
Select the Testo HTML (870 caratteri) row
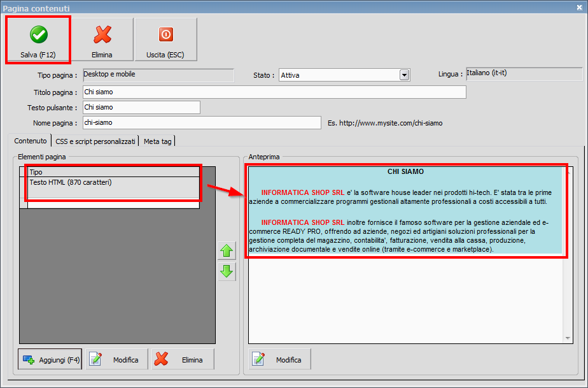[114, 187]
